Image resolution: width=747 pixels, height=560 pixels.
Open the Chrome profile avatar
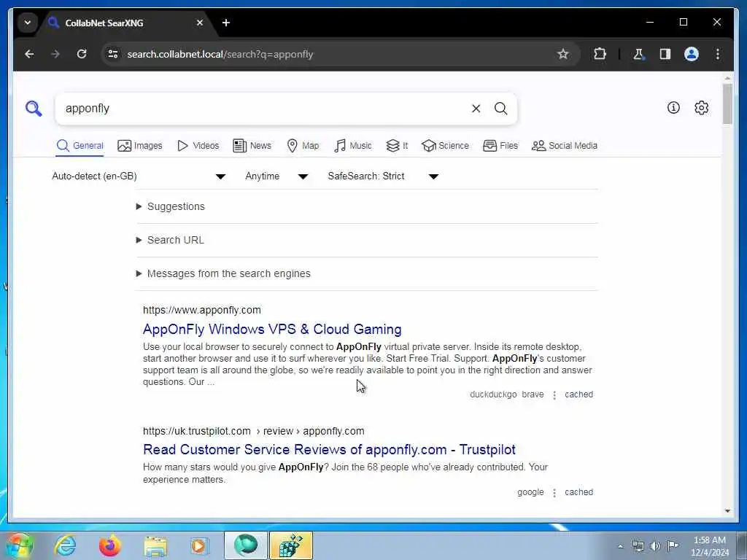point(692,54)
